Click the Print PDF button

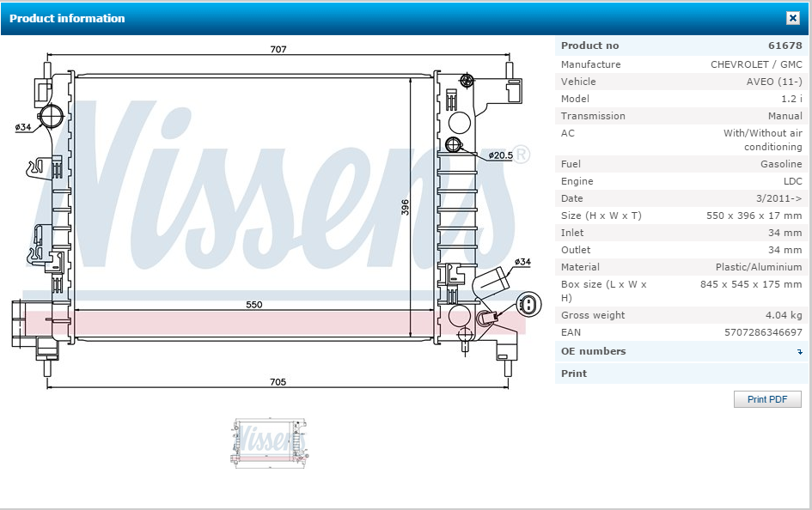(x=767, y=399)
